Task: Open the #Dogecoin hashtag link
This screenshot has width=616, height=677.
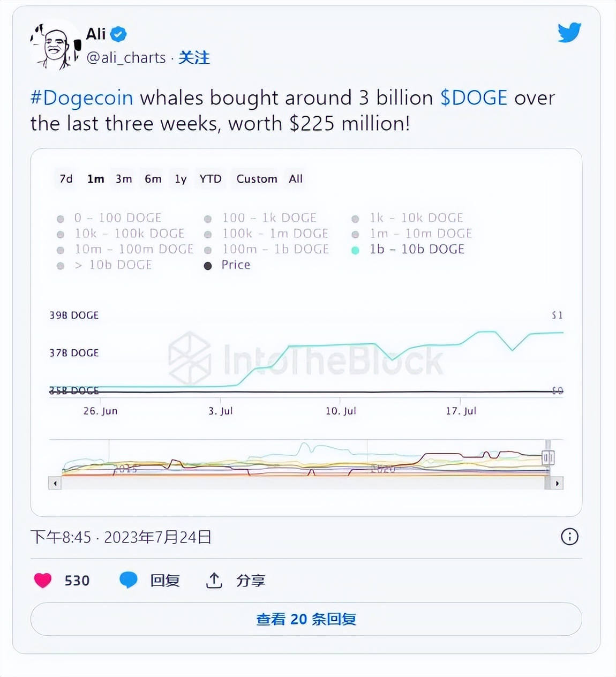Action: pos(81,98)
